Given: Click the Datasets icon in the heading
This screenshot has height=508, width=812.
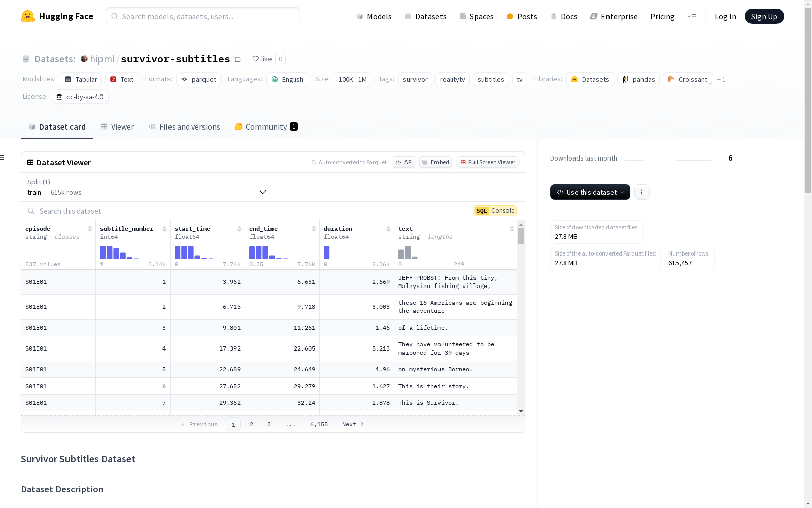Looking at the screenshot, I should [26, 59].
